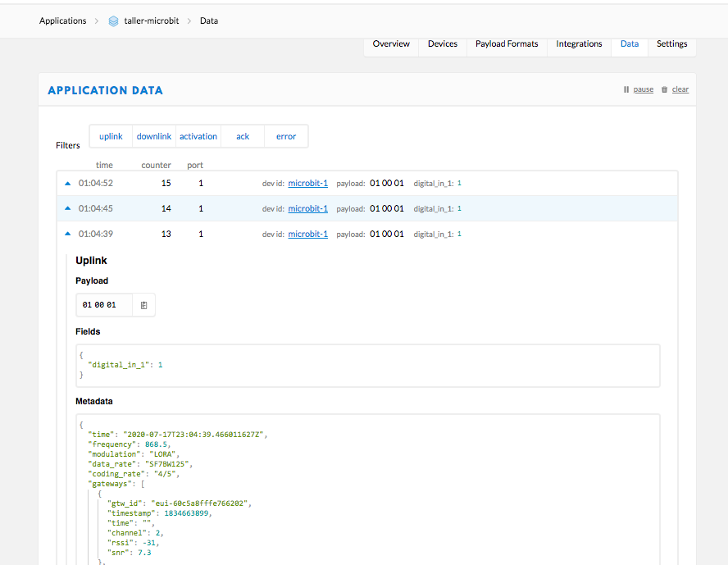728x565 pixels.
Task: Click the 01:04:52 timestamp
Action: (96, 183)
